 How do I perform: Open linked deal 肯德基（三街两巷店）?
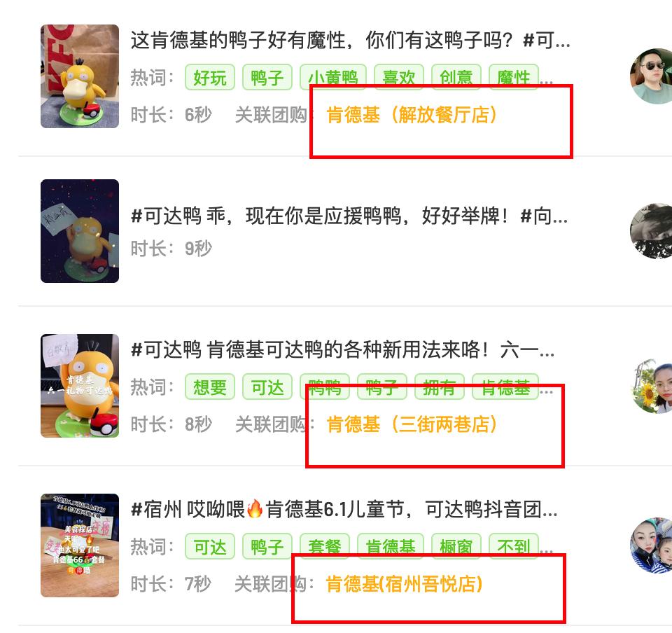(412, 424)
